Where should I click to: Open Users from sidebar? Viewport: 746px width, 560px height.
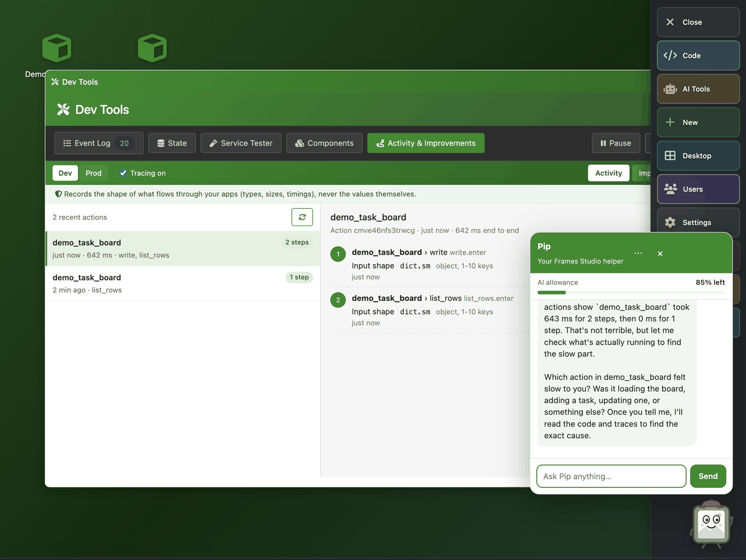pyautogui.click(x=698, y=189)
